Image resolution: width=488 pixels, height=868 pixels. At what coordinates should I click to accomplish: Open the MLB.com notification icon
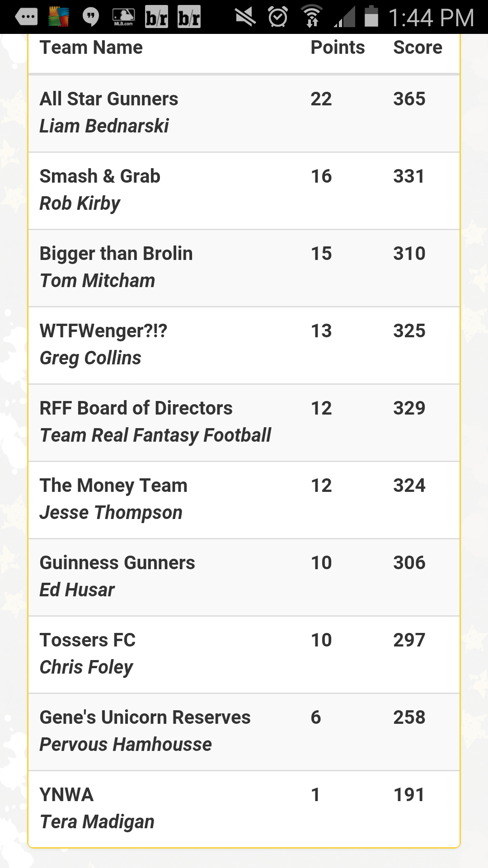tap(123, 17)
